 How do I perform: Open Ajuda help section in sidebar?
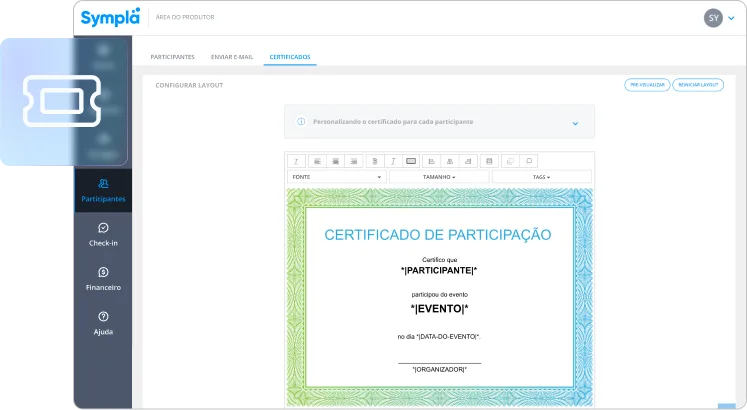pyautogui.click(x=103, y=322)
